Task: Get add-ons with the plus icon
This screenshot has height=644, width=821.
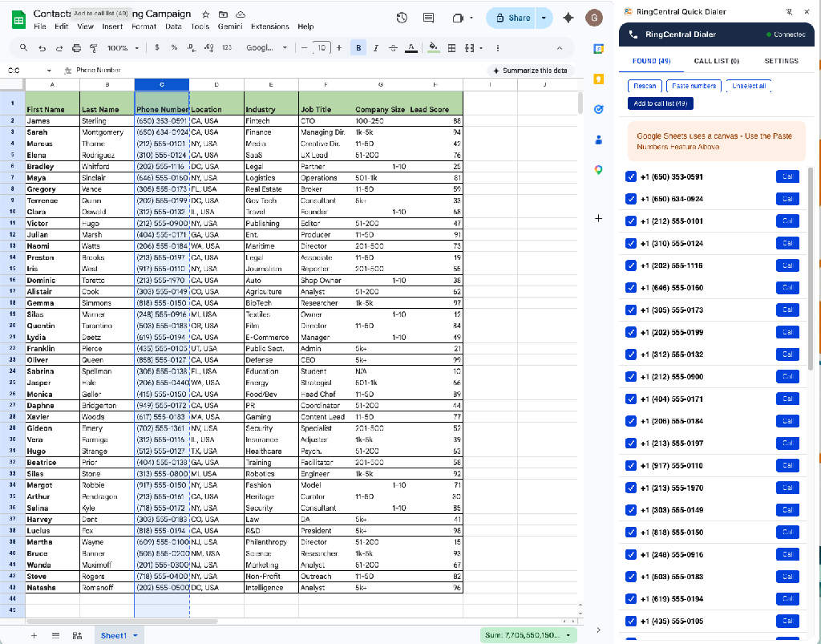Action: point(598,218)
